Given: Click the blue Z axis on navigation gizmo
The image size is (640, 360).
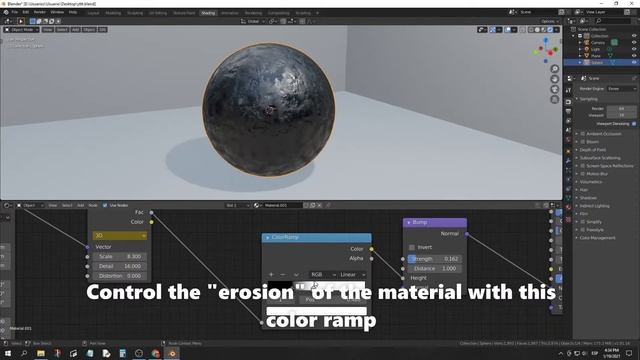Looking at the screenshot, I should tap(546, 40).
